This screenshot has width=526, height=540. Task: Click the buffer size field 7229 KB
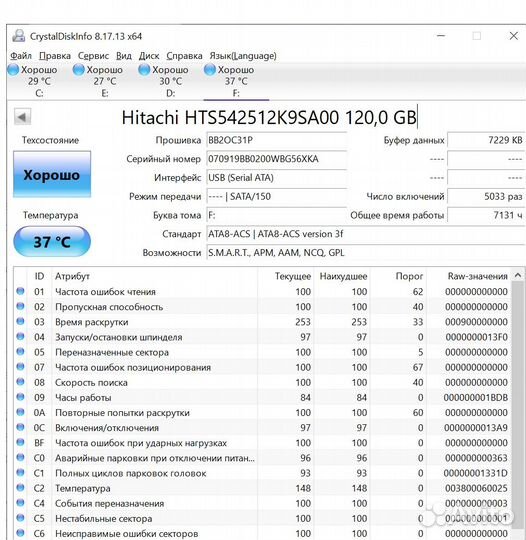tap(486, 140)
